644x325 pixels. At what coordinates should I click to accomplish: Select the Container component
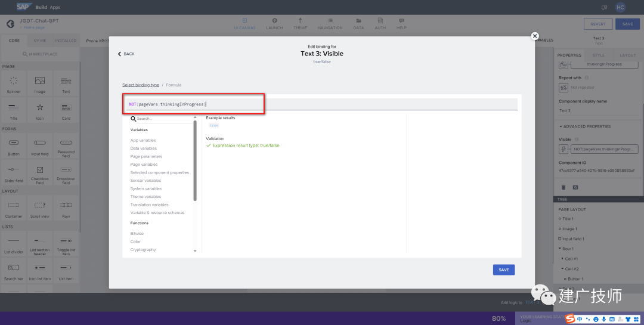14,208
